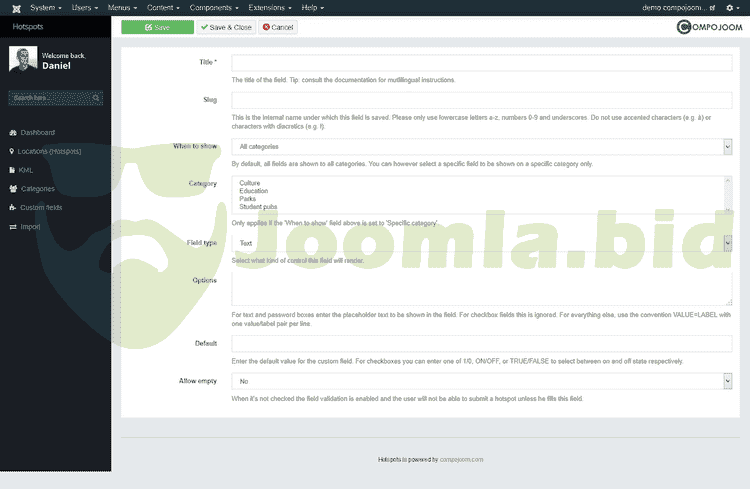
Task: Open the settings gear menu
Action: [730, 8]
